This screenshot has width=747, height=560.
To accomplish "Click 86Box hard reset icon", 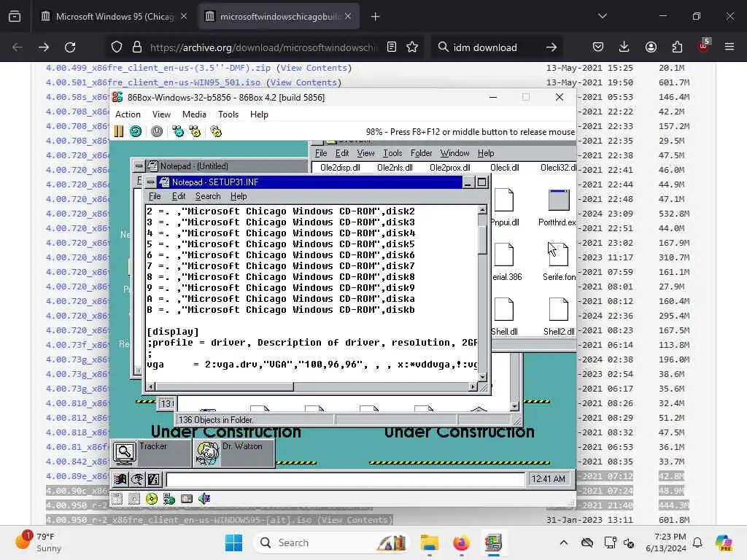I will tap(136, 131).
